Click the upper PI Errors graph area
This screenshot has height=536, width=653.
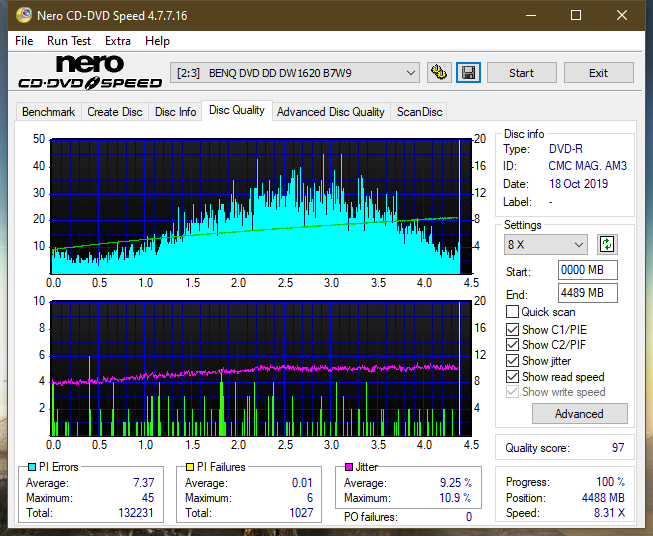coord(261,207)
